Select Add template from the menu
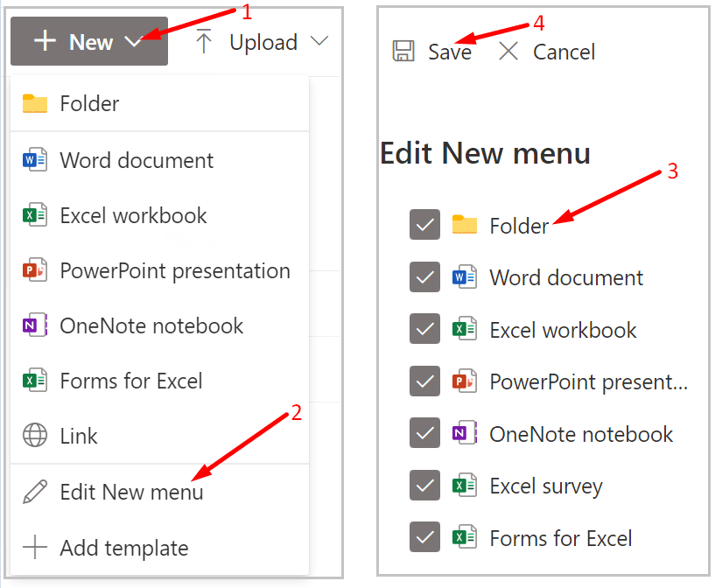722x588 pixels. click(x=123, y=548)
